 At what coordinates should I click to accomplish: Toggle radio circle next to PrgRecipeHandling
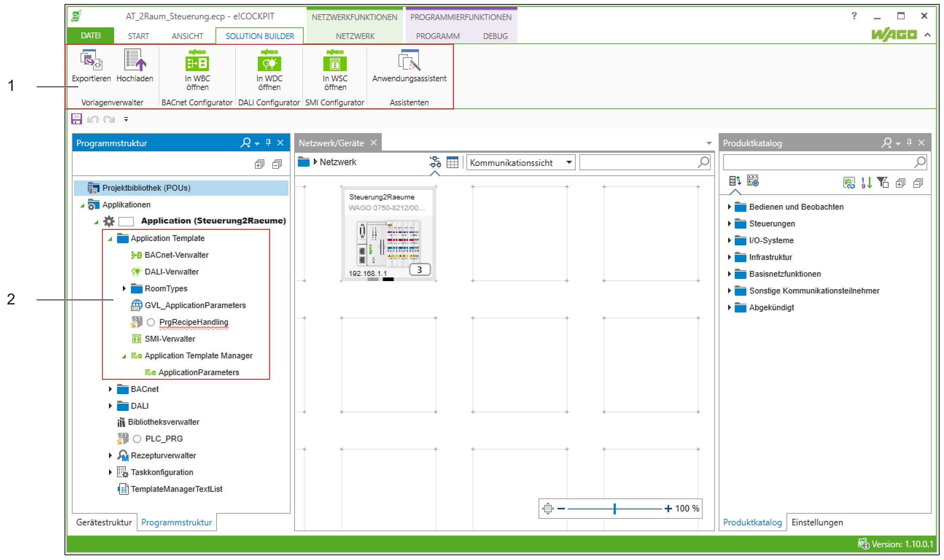tap(151, 322)
